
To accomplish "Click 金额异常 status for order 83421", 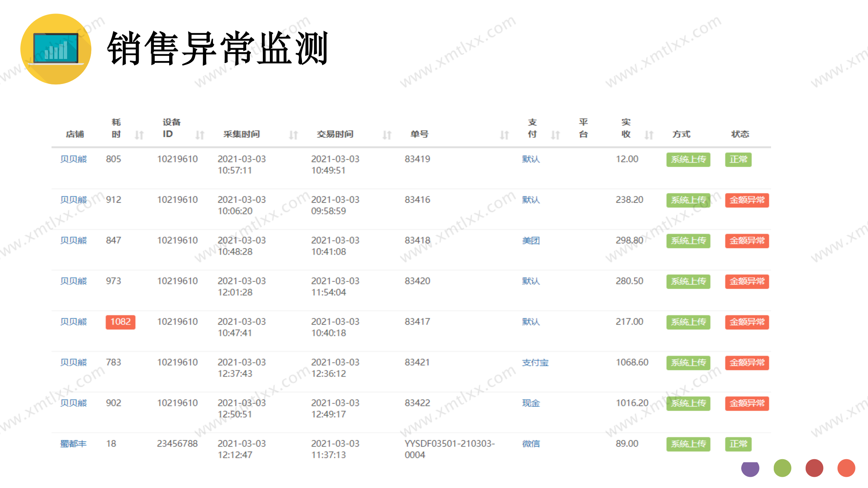I will (x=747, y=363).
